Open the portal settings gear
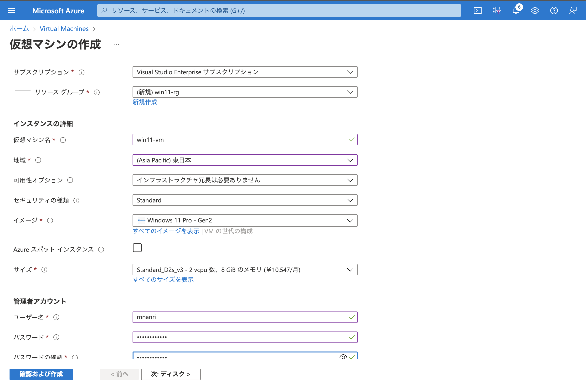The width and height of the screenshot is (586, 392). point(535,10)
